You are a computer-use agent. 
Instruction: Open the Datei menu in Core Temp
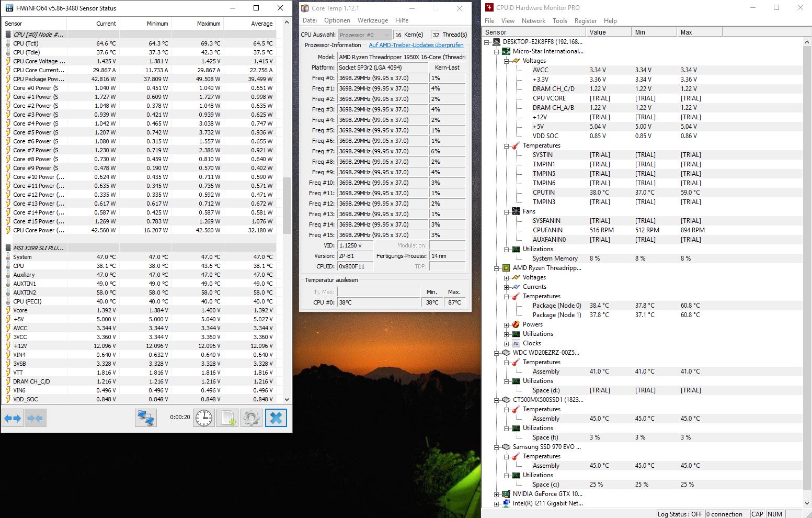pyautogui.click(x=310, y=20)
